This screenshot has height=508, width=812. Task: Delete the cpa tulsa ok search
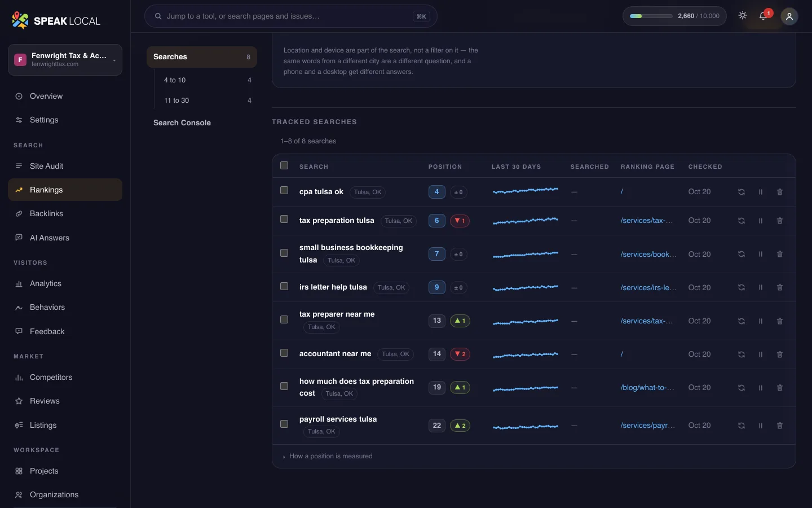click(780, 192)
